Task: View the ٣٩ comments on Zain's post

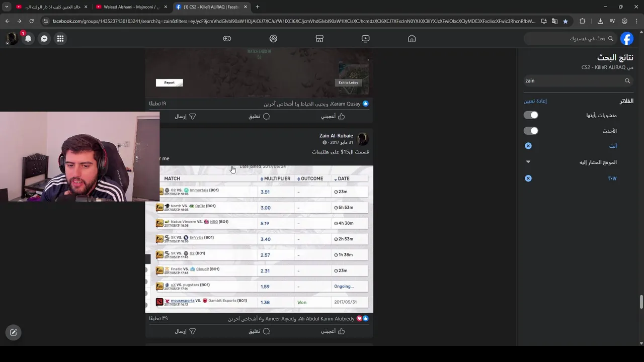Action: point(158,319)
